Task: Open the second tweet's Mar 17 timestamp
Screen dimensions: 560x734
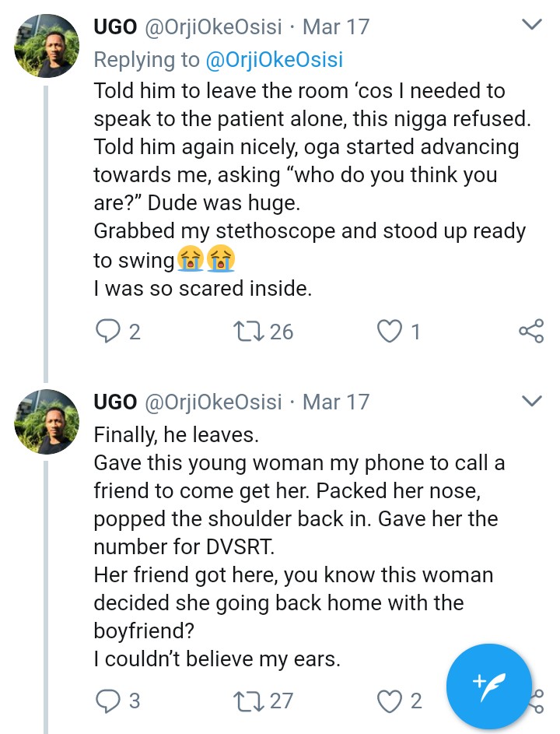Action: tap(336, 402)
